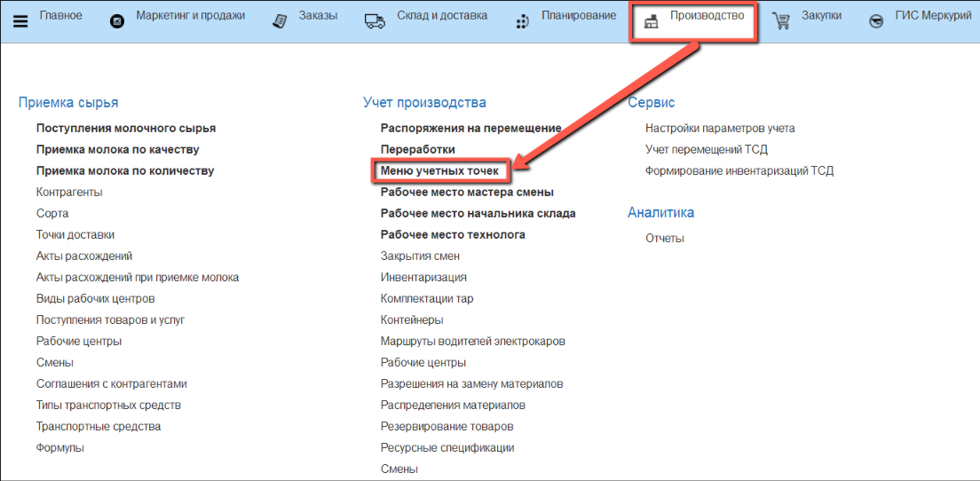
Task: Go to Приемка молока по качеству
Action: click(117, 149)
